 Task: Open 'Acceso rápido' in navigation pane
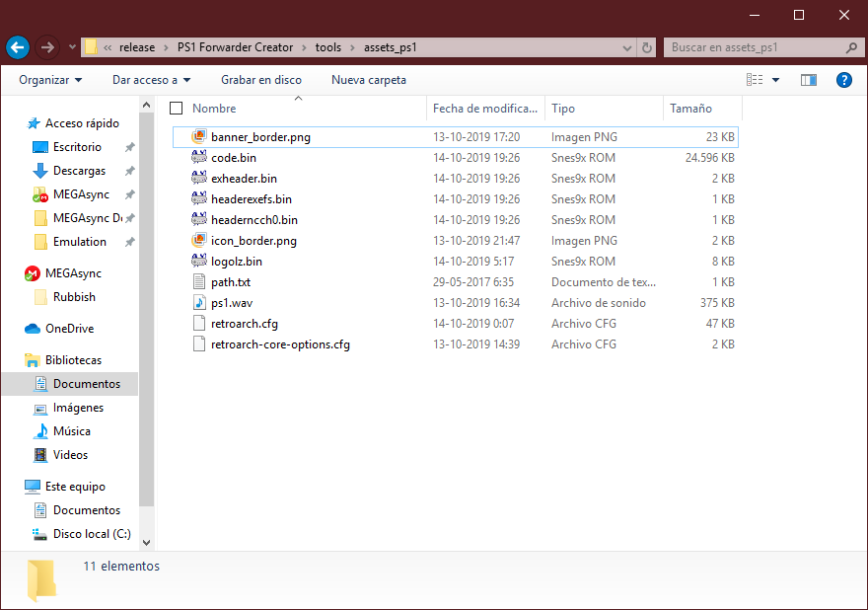pos(82,123)
